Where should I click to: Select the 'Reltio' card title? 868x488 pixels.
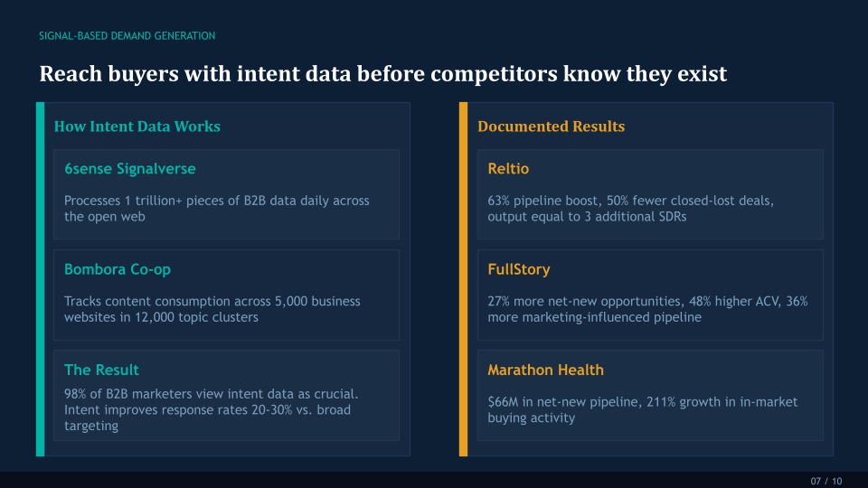pyautogui.click(x=508, y=169)
